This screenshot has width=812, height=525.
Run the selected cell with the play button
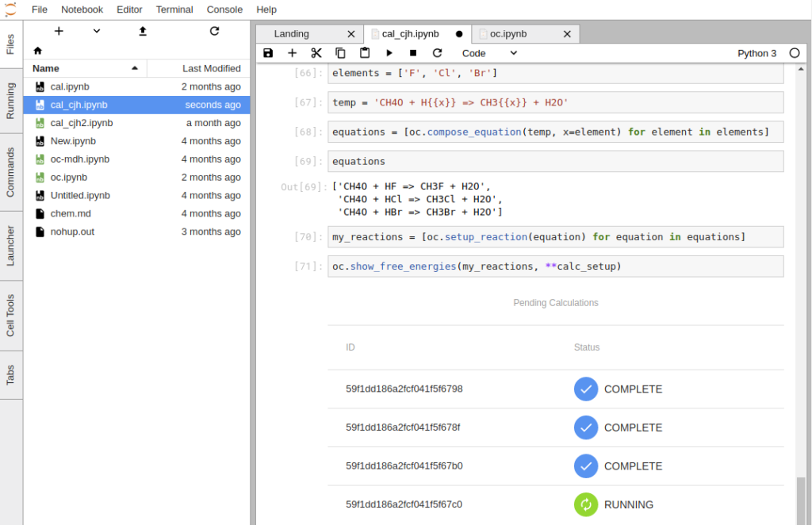tap(389, 53)
